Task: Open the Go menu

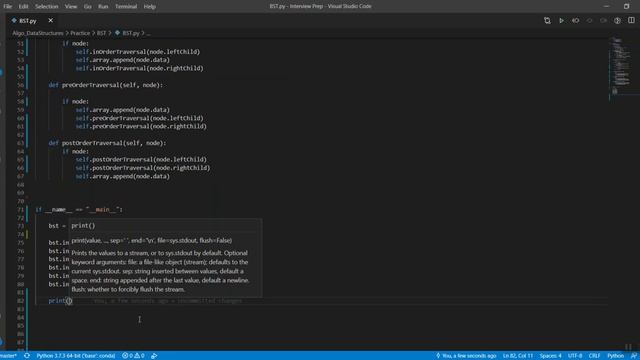Action: pos(87,7)
